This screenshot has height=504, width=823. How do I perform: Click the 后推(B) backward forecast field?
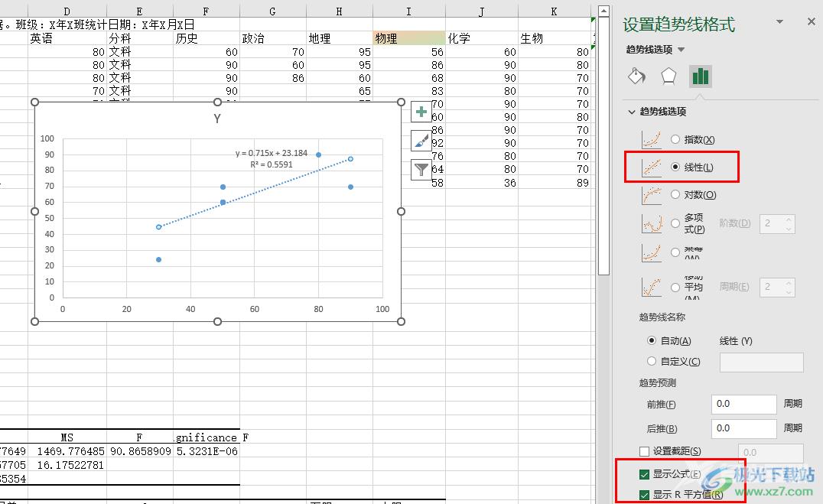743,428
